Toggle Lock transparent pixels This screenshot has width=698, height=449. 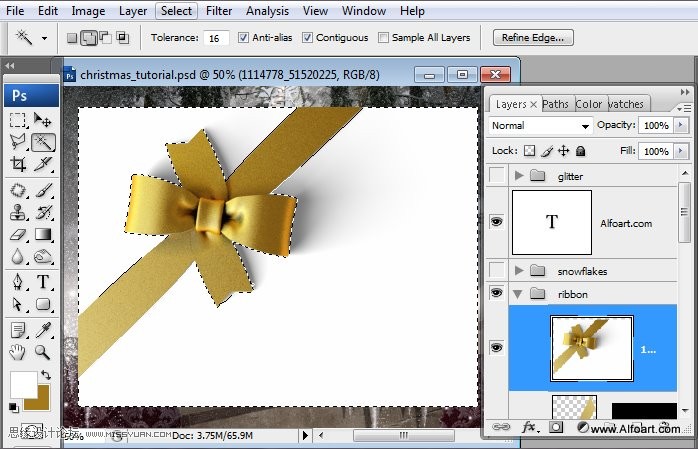529,151
